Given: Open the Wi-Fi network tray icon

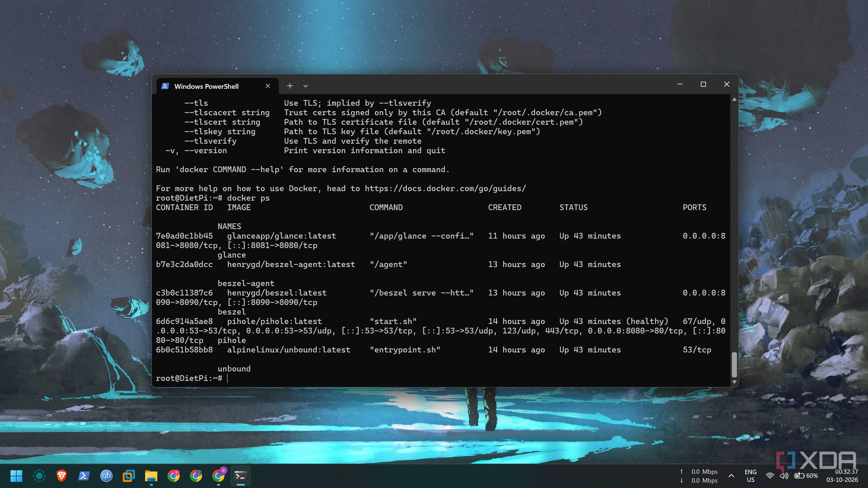Looking at the screenshot, I should coord(770,476).
